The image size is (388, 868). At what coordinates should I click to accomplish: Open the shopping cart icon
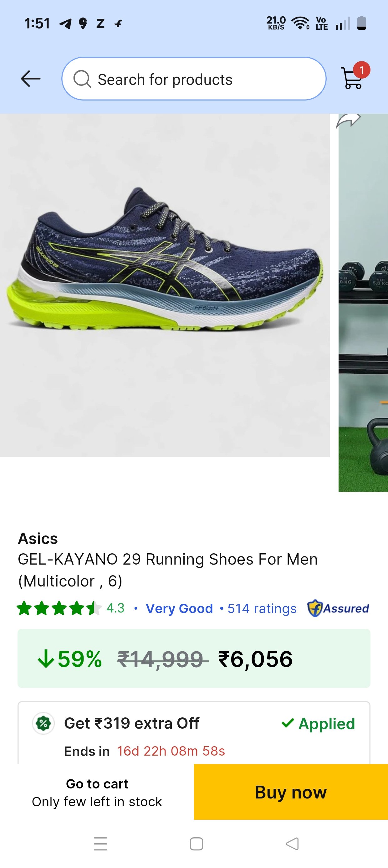pyautogui.click(x=352, y=78)
